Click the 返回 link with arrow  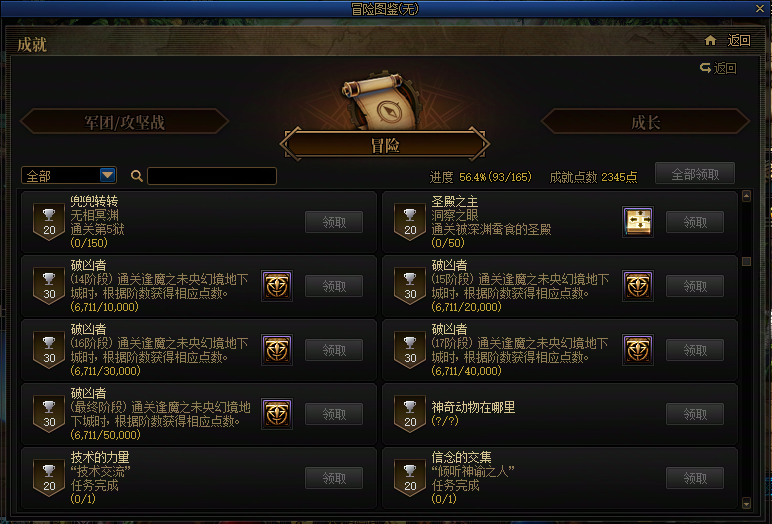(718, 68)
